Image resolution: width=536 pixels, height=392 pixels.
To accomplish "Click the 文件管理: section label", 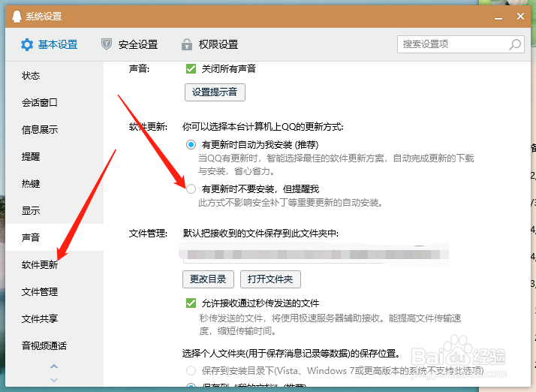I will (x=148, y=234).
